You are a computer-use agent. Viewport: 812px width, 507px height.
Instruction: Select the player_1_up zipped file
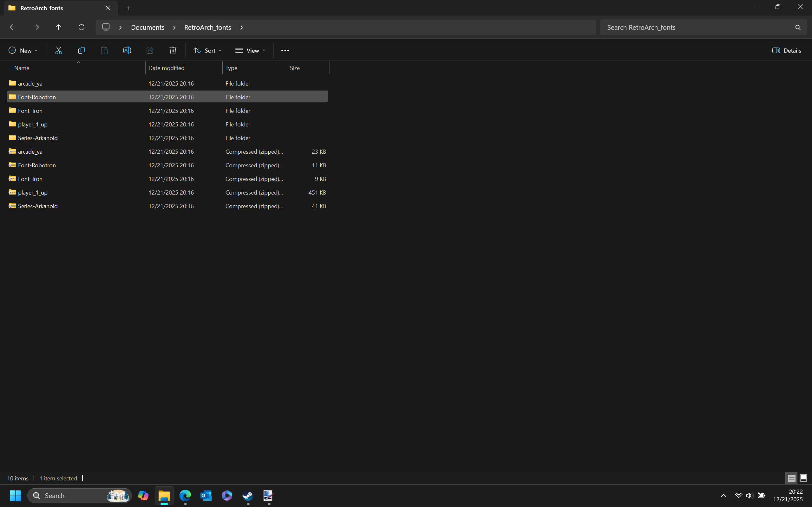tap(33, 192)
